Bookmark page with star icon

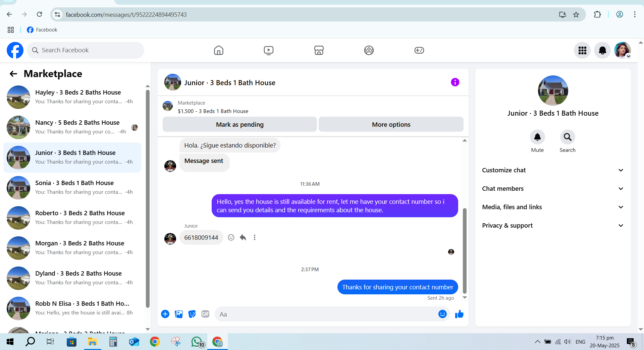[x=576, y=14]
